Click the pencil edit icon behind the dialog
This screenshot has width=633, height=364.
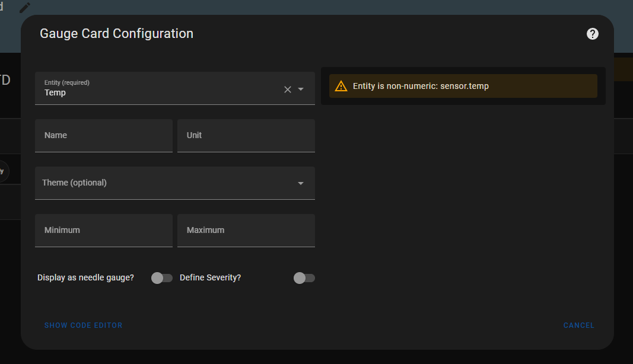point(25,8)
